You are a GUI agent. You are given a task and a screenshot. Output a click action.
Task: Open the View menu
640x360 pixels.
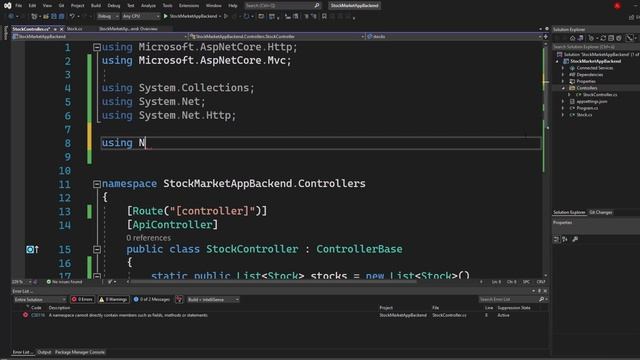47,6
